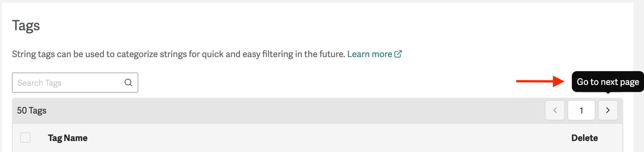Click the right chevron pagination arrow

[607, 110]
